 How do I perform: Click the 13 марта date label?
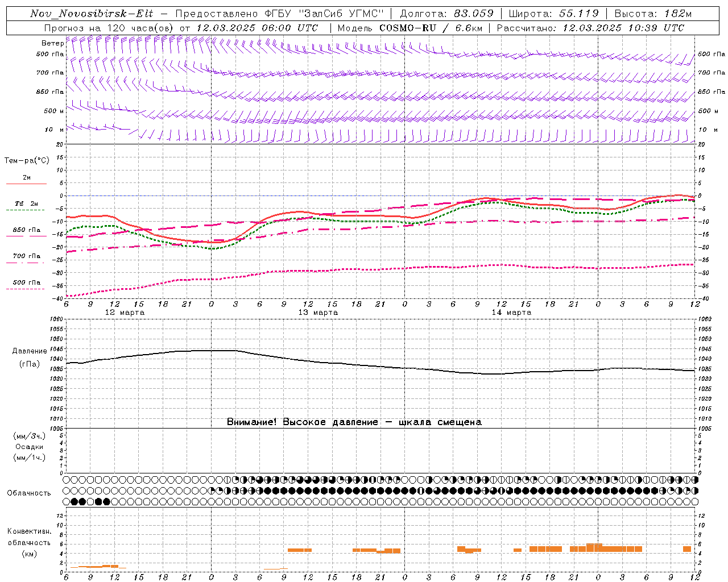click(318, 313)
